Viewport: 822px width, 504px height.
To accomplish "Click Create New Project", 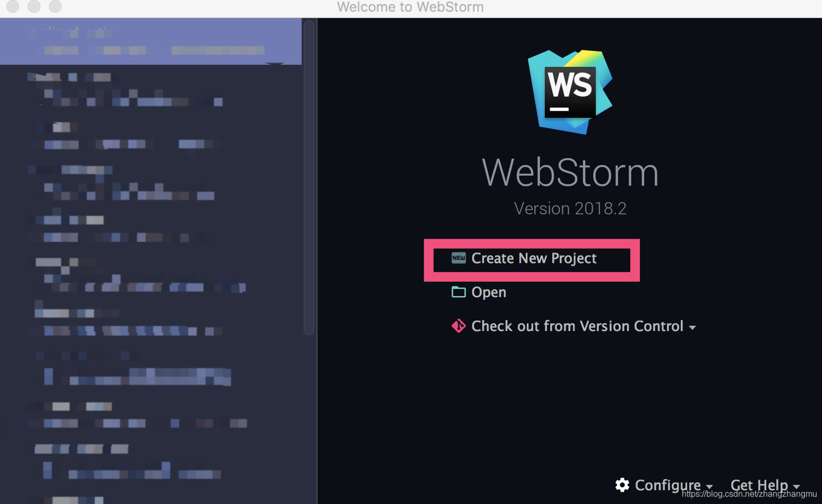I will (534, 258).
